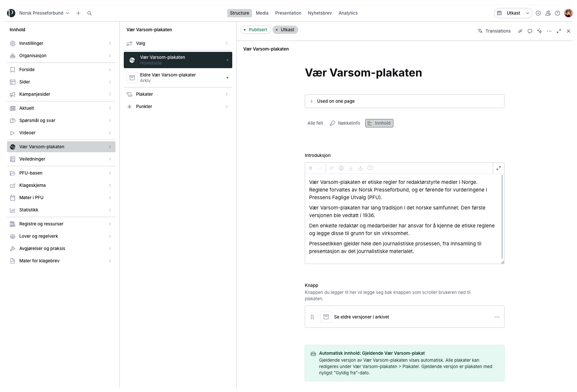Click the download icon in the Introduksjon toolbar
This screenshot has width=577, height=392.
(x=351, y=168)
